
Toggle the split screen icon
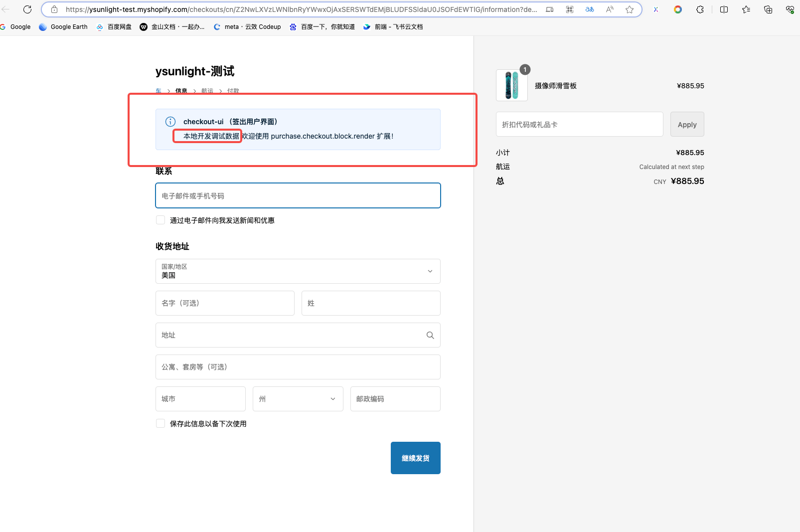pos(724,9)
